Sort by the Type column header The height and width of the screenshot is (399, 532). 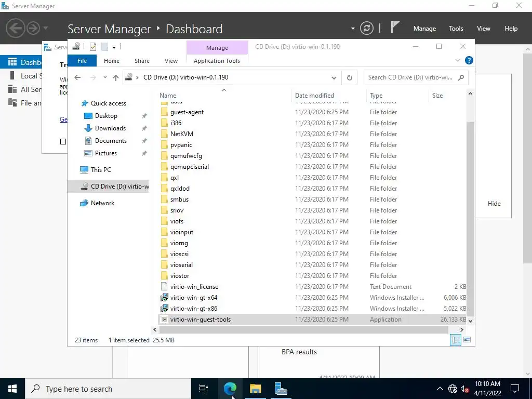coord(397,96)
